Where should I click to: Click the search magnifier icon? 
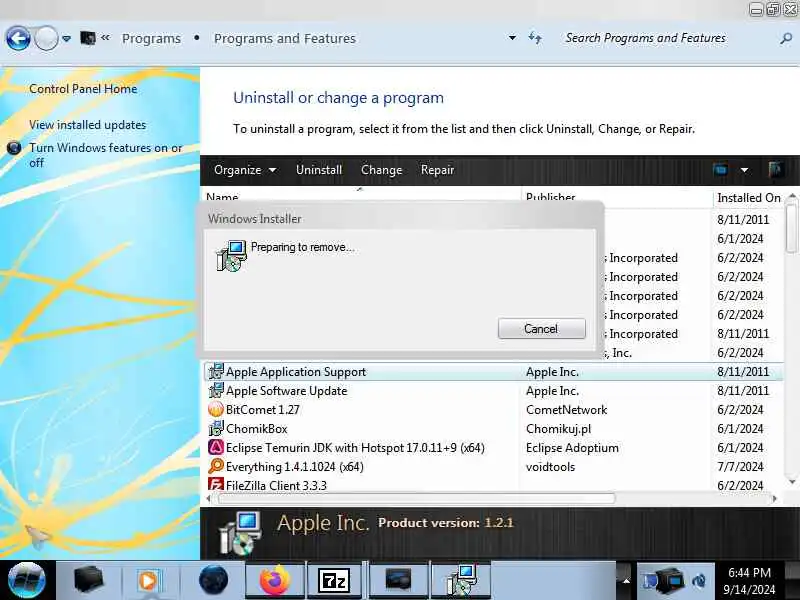coord(786,38)
